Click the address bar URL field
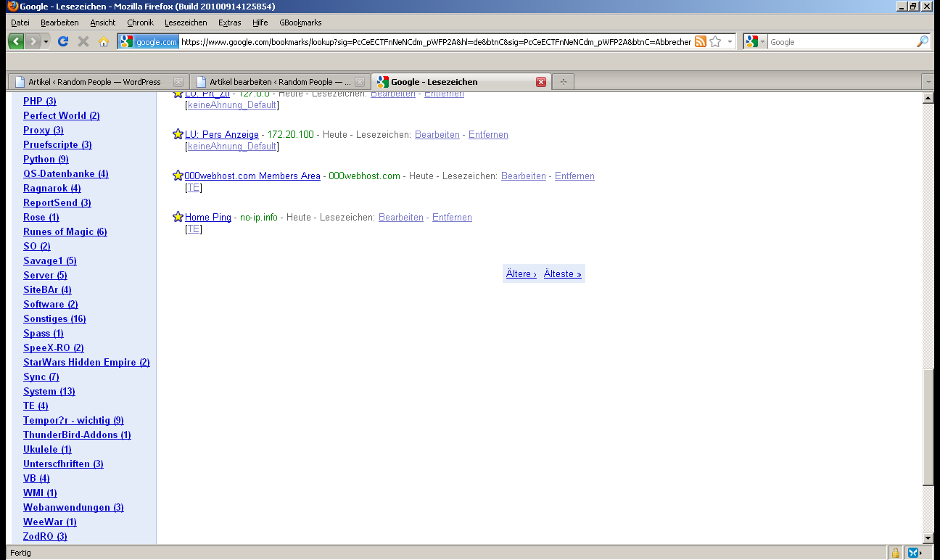940x560 pixels. coord(436,42)
